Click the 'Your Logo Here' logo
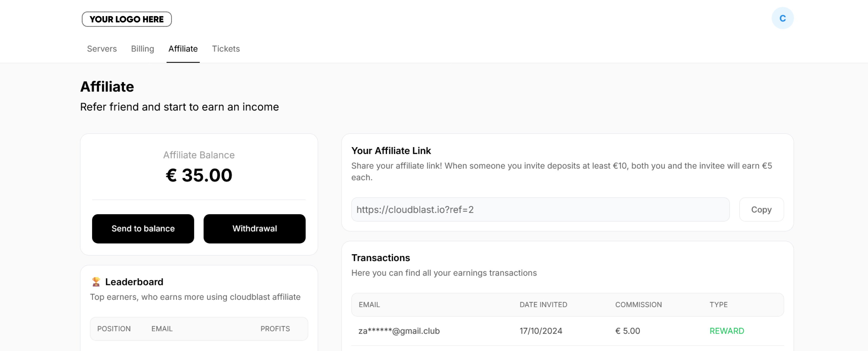 127,19
